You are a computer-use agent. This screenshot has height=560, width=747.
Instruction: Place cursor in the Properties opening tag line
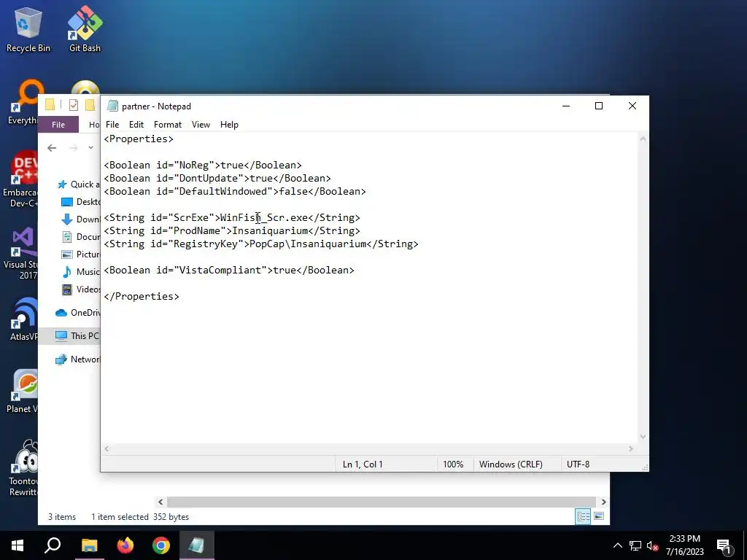point(139,139)
